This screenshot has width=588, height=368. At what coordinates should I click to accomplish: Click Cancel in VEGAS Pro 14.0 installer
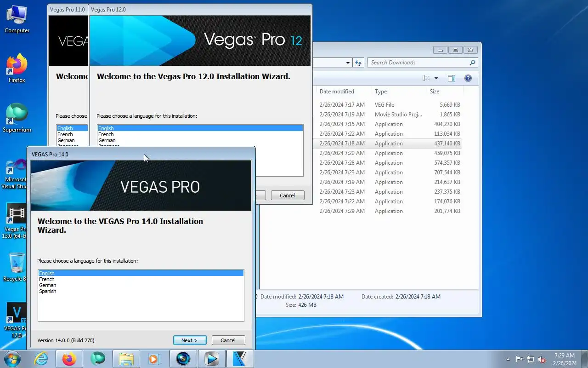pyautogui.click(x=228, y=340)
